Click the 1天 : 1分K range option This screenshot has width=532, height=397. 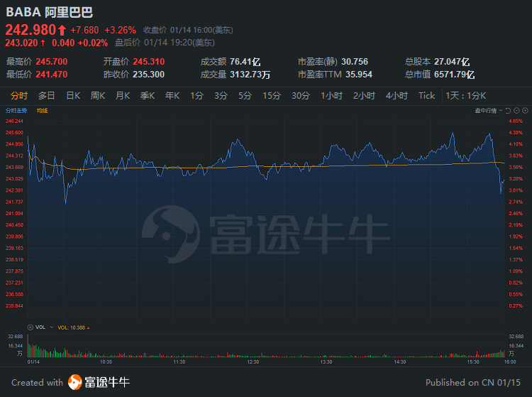pos(466,96)
